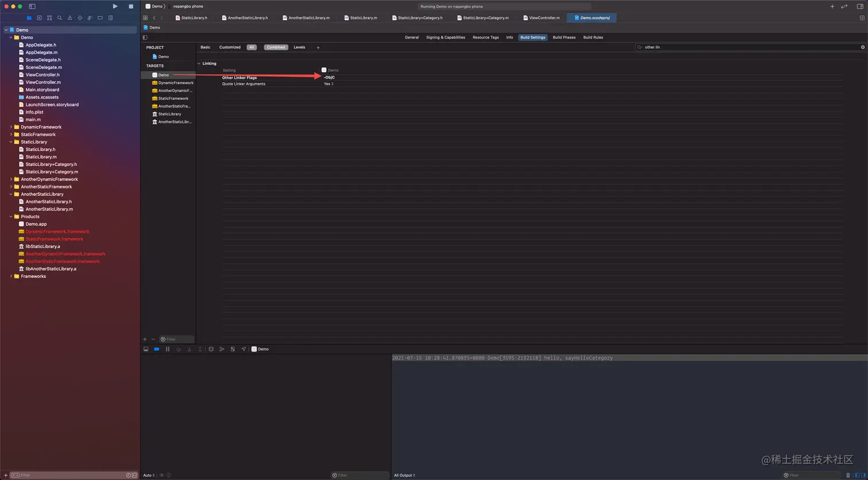Open the Debug navigator
This screenshot has height=480, width=868.
tap(90, 18)
